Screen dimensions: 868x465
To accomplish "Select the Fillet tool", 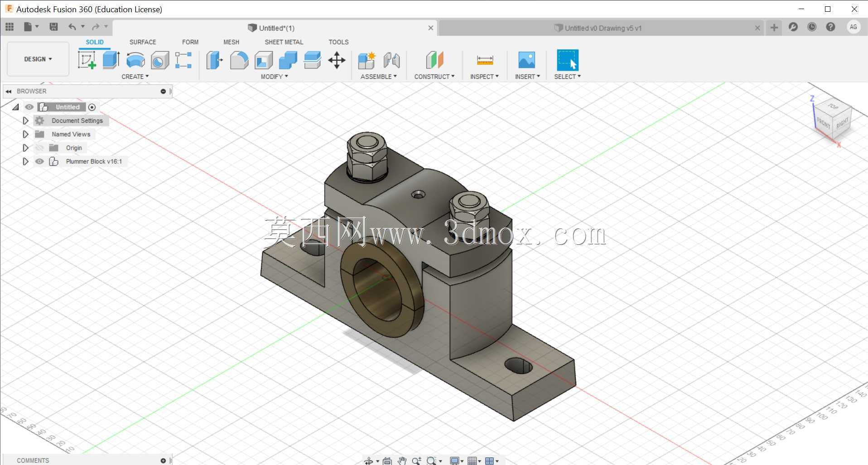I will click(239, 60).
